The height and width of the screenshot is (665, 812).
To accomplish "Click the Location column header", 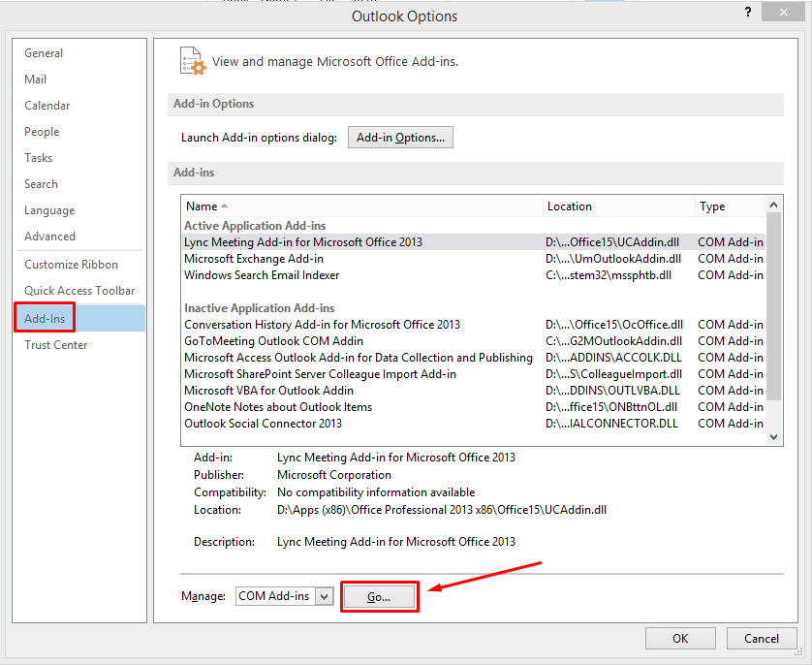I will point(618,206).
